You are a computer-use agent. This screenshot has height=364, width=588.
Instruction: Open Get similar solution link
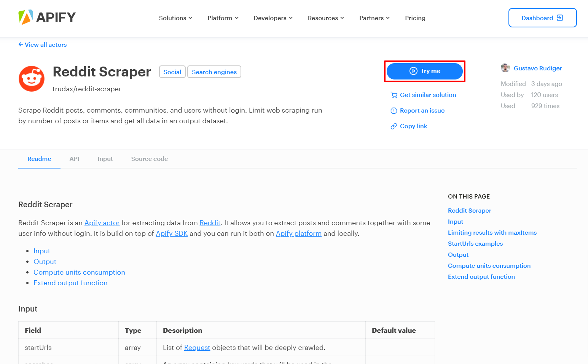pos(428,95)
